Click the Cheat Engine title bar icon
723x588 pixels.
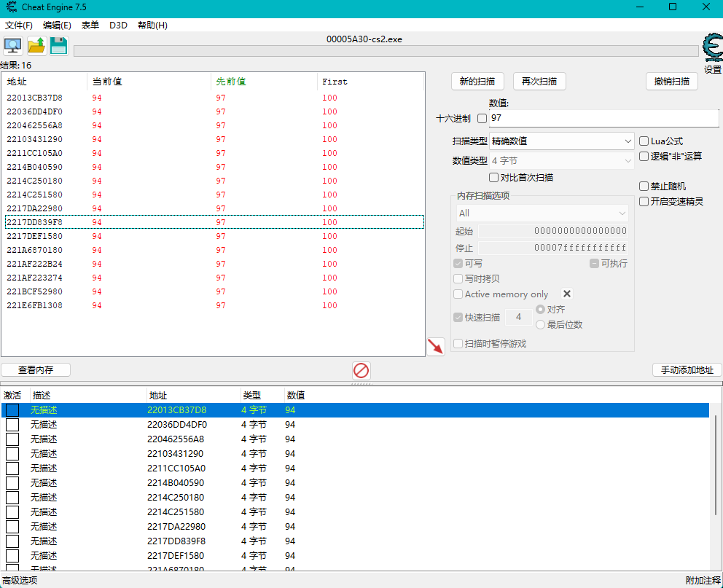point(11,7)
